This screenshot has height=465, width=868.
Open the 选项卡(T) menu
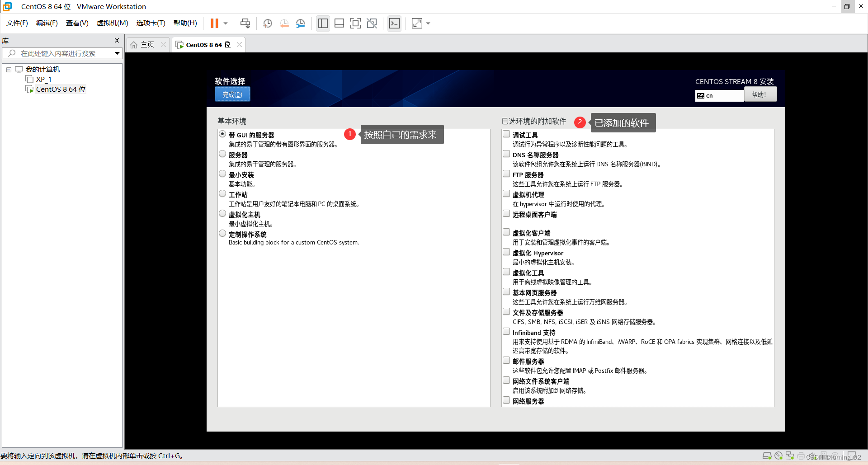(x=151, y=23)
